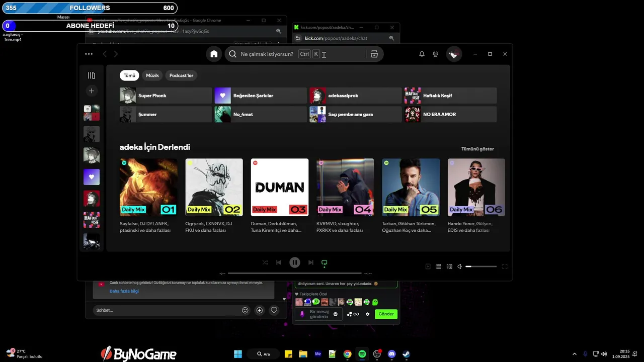644x362 pixels.
Task: Adjust the Spotify volume slider
Action: (481, 266)
